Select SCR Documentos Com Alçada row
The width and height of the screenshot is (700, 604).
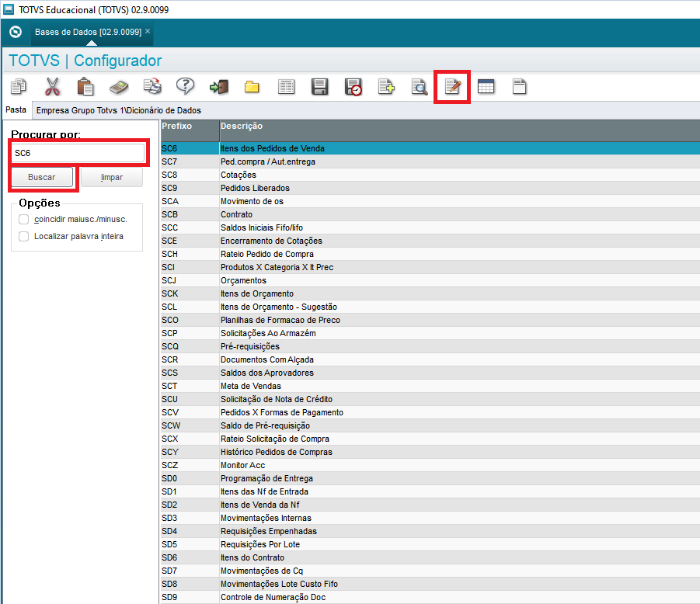point(430,359)
